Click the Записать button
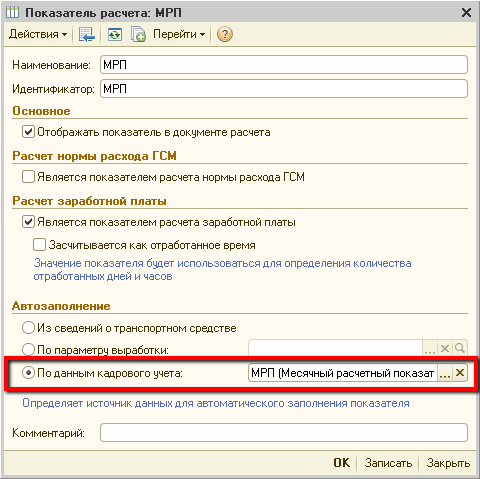 pos(388,463)
